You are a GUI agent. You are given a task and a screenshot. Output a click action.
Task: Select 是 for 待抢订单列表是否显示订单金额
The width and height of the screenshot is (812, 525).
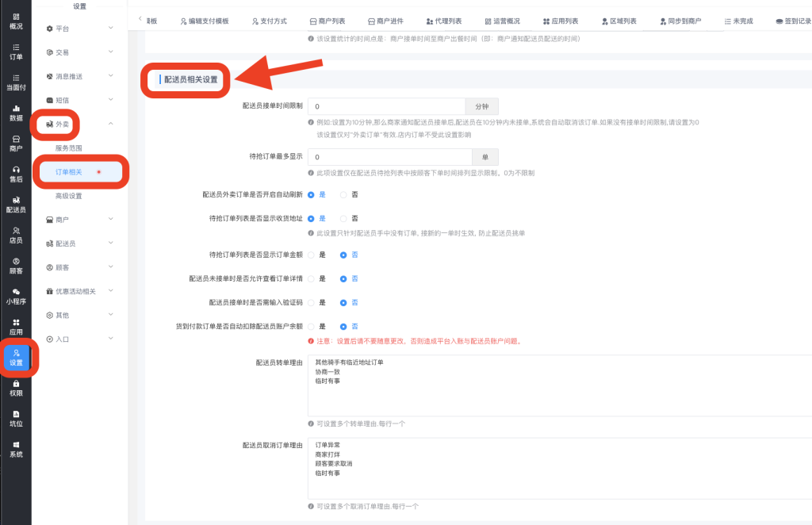pyautogui.click(x=311, y=255)
